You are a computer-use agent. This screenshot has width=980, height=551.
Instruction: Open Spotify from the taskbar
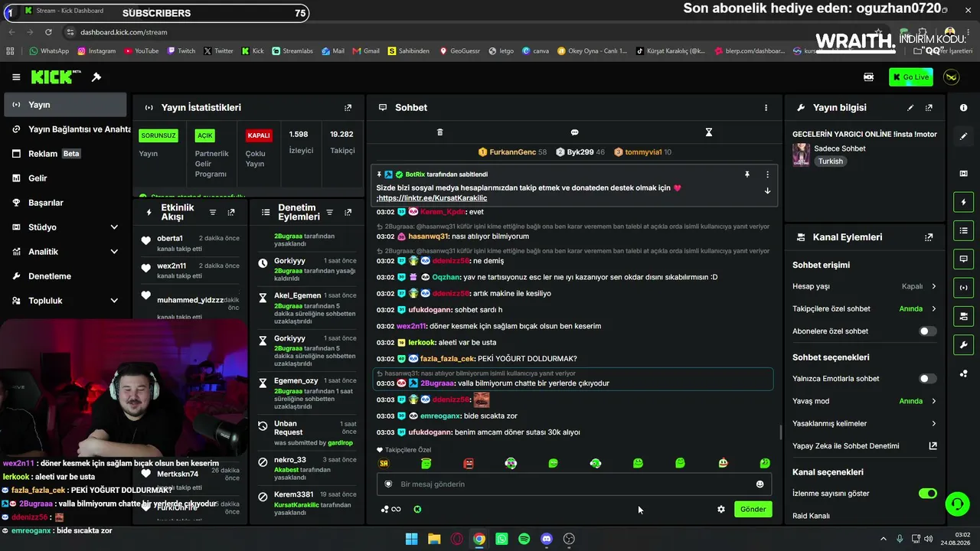tap(524, 539)
